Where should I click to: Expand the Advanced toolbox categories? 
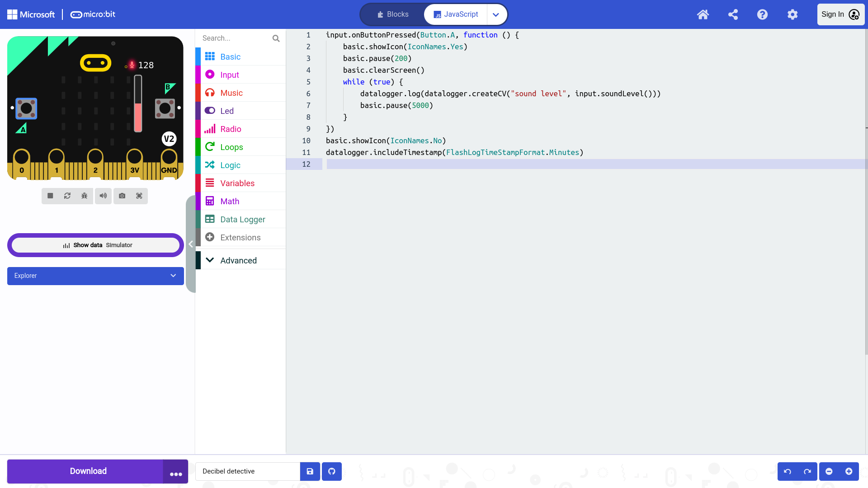coord(238,260)
